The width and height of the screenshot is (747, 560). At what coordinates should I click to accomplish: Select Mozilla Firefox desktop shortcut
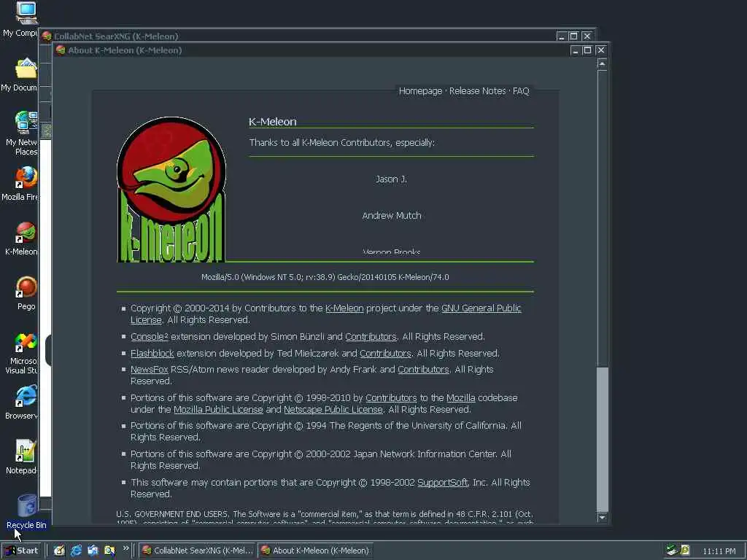[x=26, y=177]
